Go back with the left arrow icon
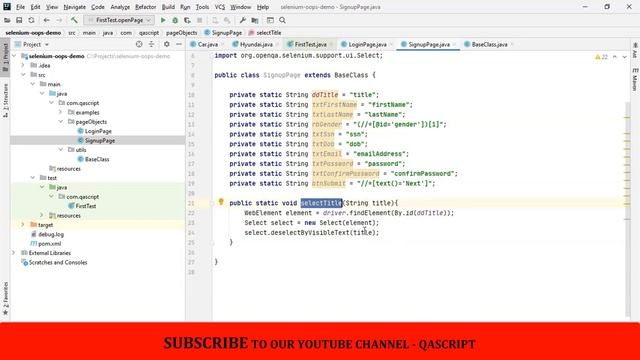 tap(47, 20)
